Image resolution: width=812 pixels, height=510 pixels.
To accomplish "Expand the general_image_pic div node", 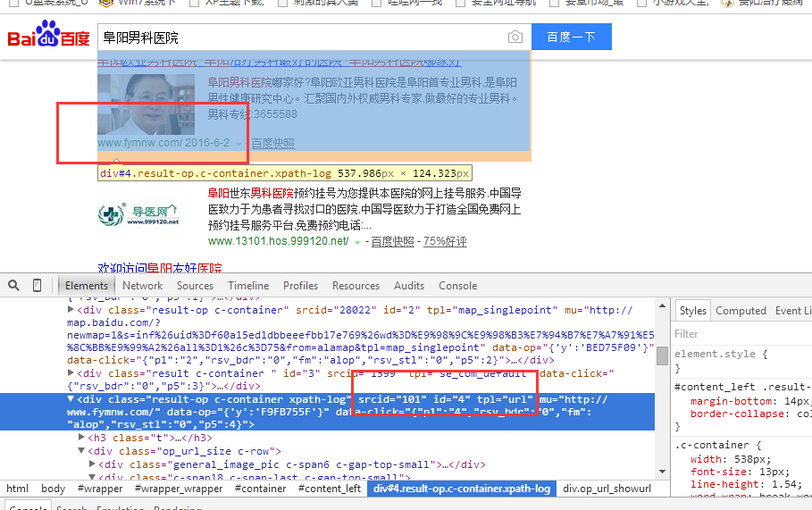I will coord(92,464).
